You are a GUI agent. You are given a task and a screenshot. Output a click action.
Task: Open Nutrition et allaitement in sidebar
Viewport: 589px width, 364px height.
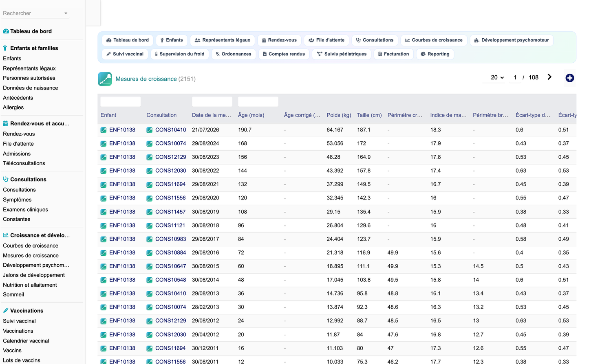30,285
